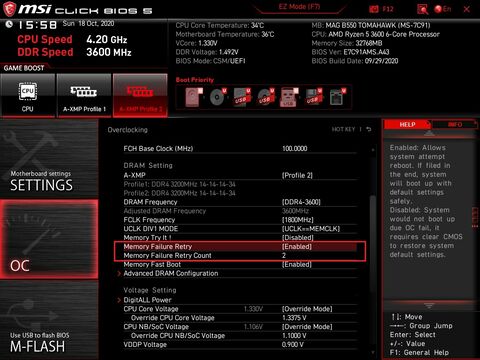The image size is (480, 360).
Task: Expand Advanced DRAM Configuration submenu
Action: click(171, 273)
